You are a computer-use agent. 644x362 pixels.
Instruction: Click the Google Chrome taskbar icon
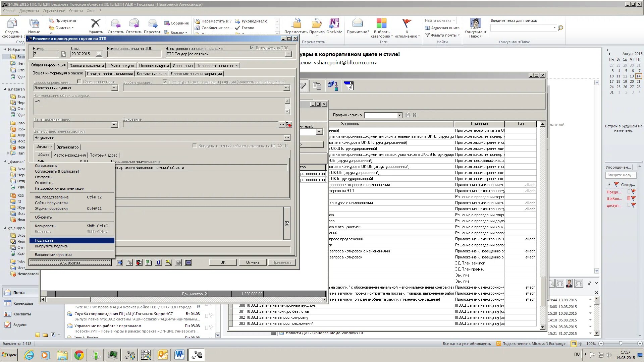click(79, 355)
